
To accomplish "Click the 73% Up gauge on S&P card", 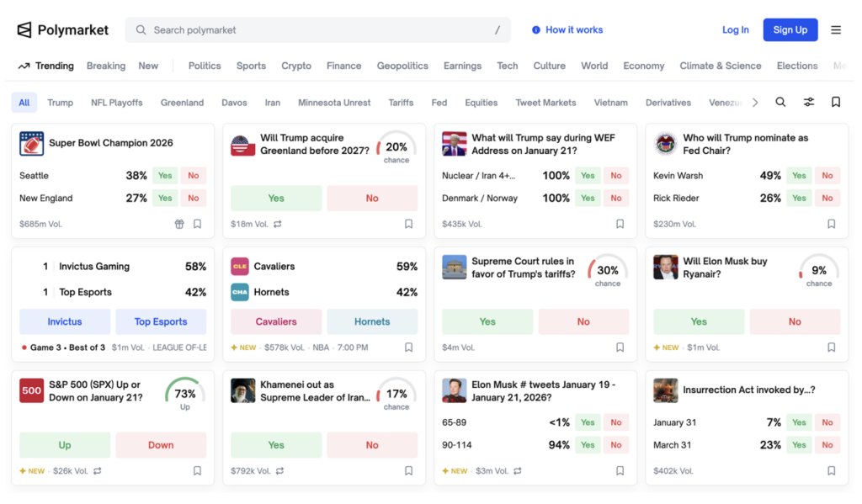I will click(185, 394).
